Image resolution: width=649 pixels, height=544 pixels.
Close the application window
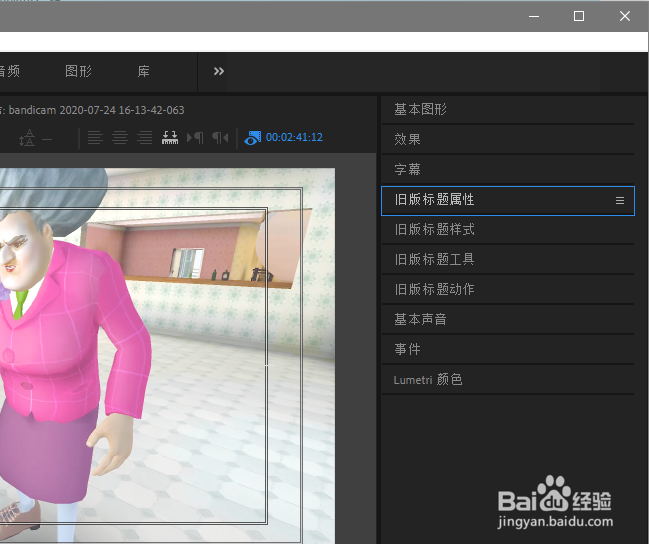tap(625, 16)
